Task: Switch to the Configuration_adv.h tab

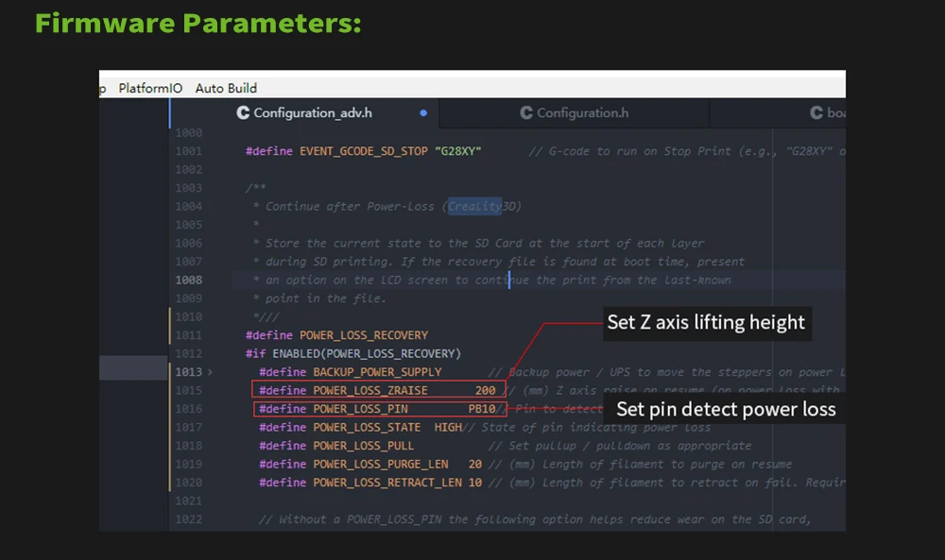Action: coord(312,113)
